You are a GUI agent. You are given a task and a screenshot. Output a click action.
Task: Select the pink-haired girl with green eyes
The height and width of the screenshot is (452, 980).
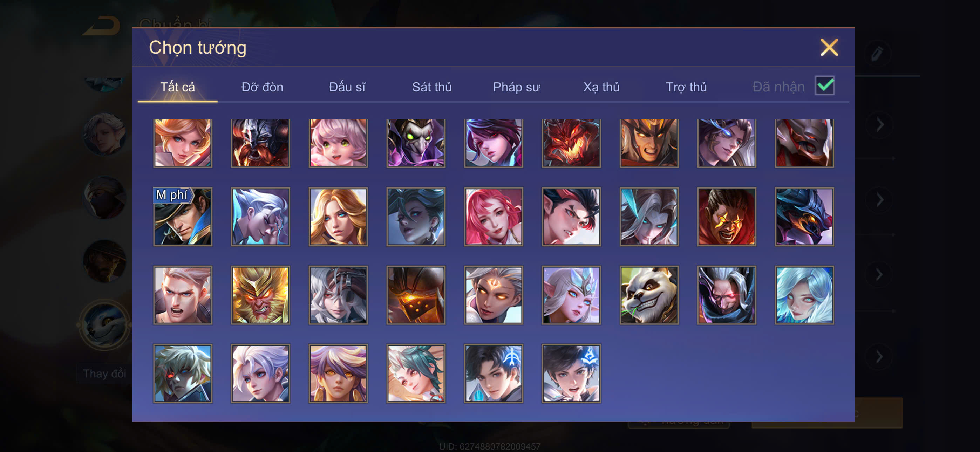tap(338, 143)
